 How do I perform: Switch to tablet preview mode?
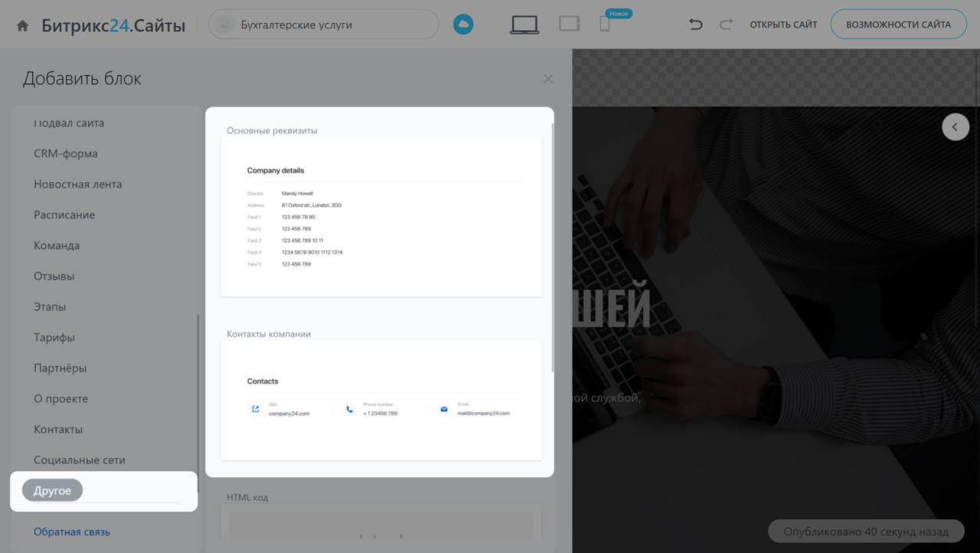[x=569, y=24]
